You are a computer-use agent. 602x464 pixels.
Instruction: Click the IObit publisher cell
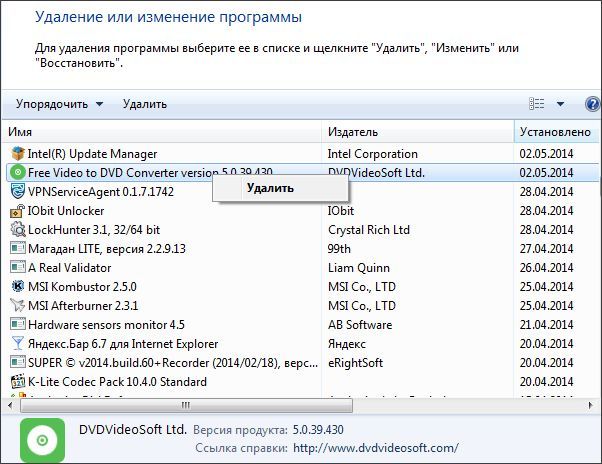pyautogui.click(x=341, y=211)
